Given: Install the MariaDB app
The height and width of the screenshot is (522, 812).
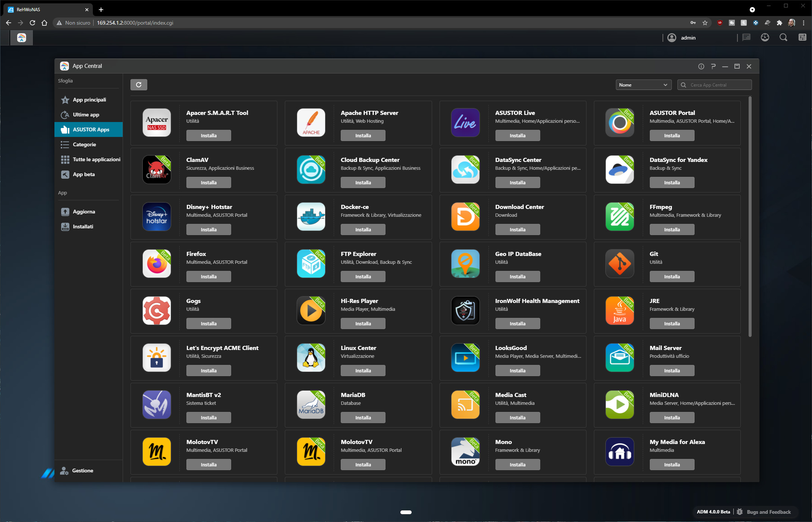Looking at the screenshot, I should coord(363,418).
